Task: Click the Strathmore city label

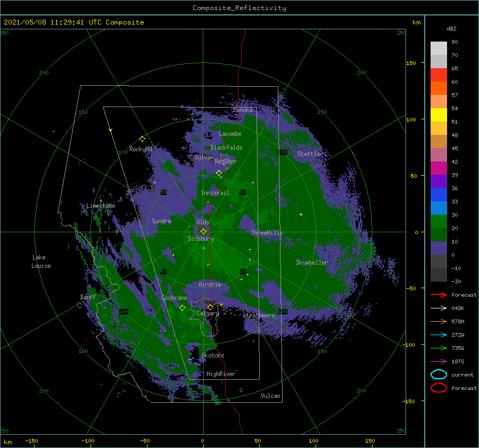Action: (x=259, y=315)
